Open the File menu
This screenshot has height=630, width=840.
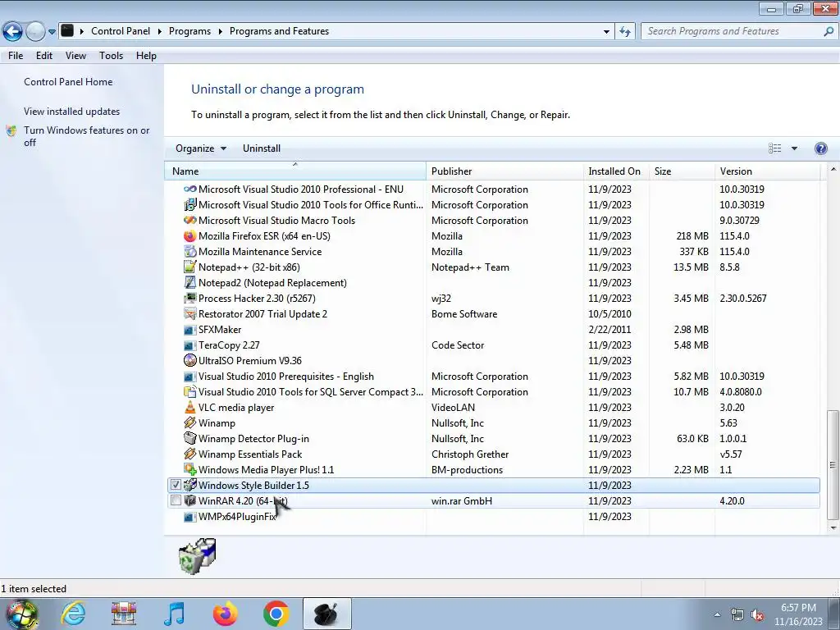coord(16,56)
